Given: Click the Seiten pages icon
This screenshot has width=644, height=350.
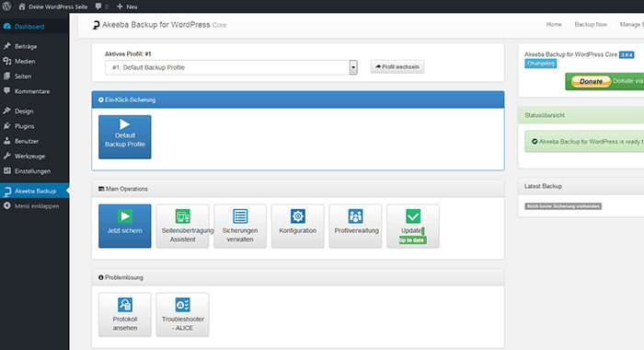Looking at the screenshot, I should 7,76.
